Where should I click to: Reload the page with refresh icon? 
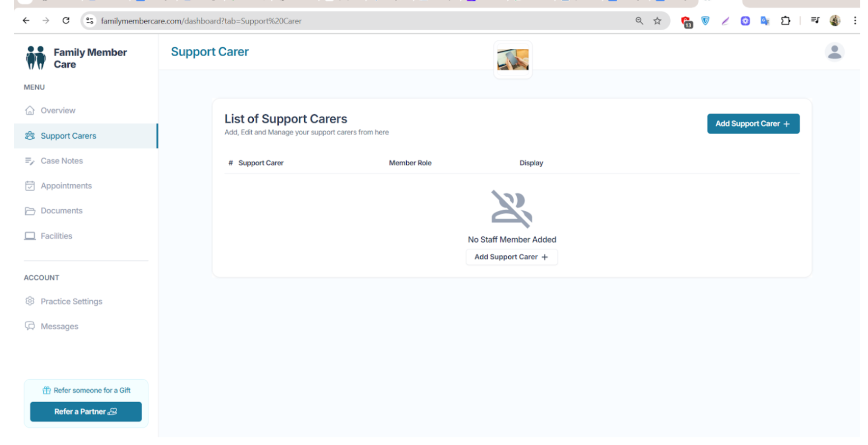point(66,21)
